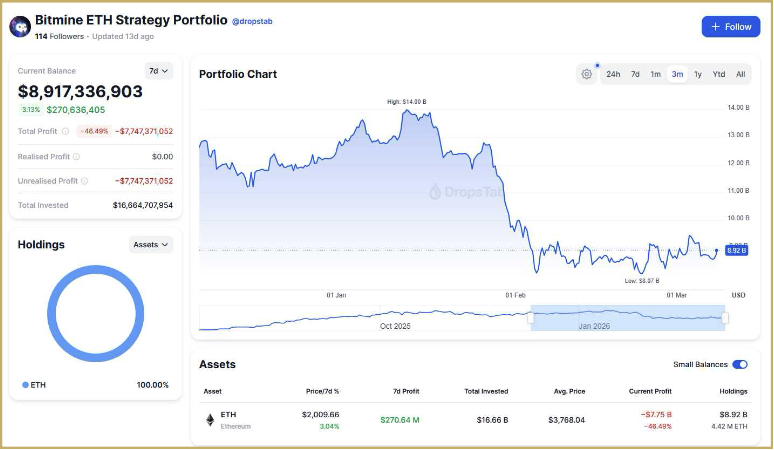The width and height of the screenshot is (774, 450).
Task: Click the Bitmine portfolio avatar icon
Action: click(20, 27)
